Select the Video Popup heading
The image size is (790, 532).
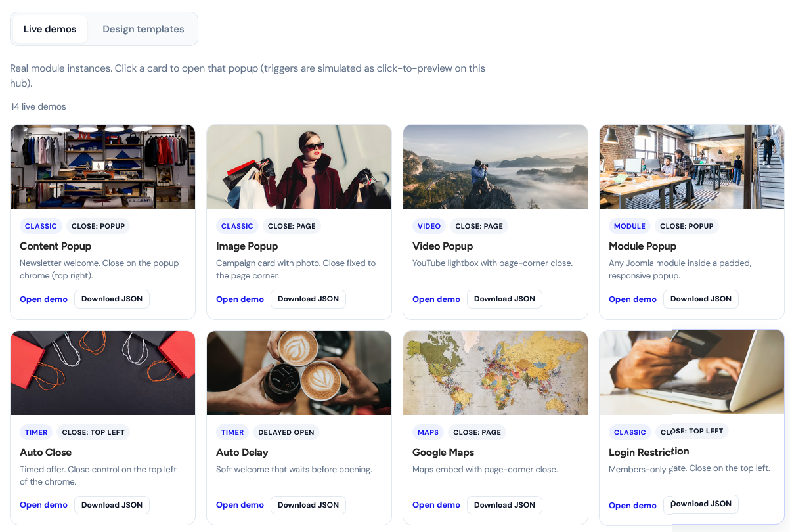pyautogui.click(x=443, y=246)
